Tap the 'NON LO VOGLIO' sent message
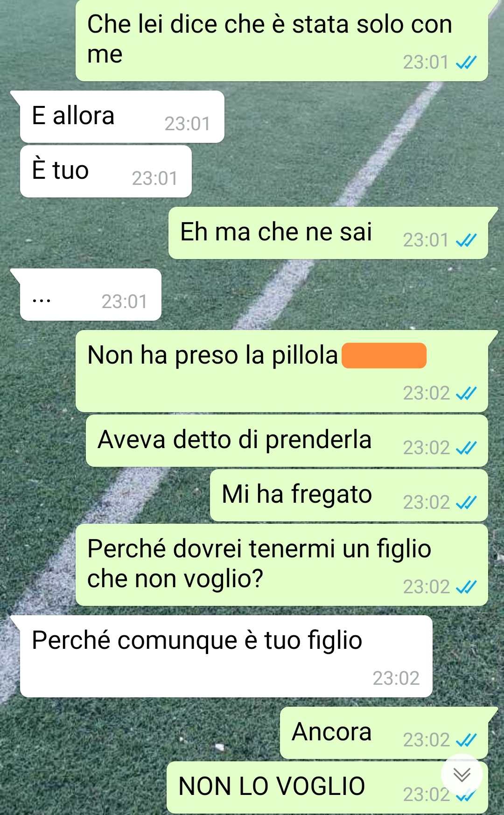The width and height of the screenshot is (504, 815). pos(327,787)
